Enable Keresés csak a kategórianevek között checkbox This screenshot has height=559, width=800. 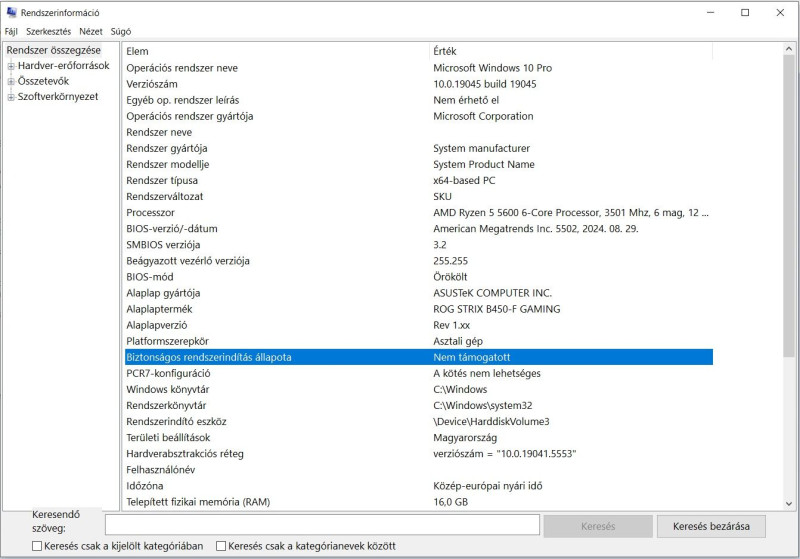[221, 546]
